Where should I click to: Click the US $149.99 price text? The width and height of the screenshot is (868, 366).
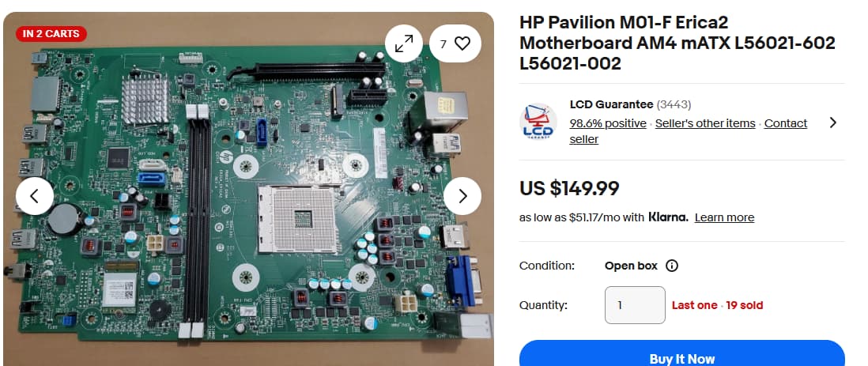[x=569, y=189]
